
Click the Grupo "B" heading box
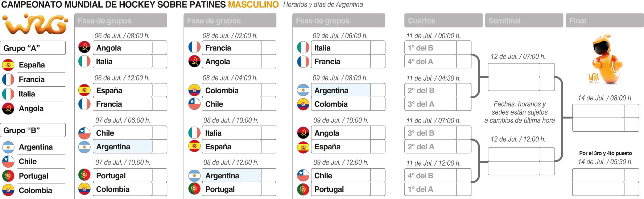coord(33,130)
